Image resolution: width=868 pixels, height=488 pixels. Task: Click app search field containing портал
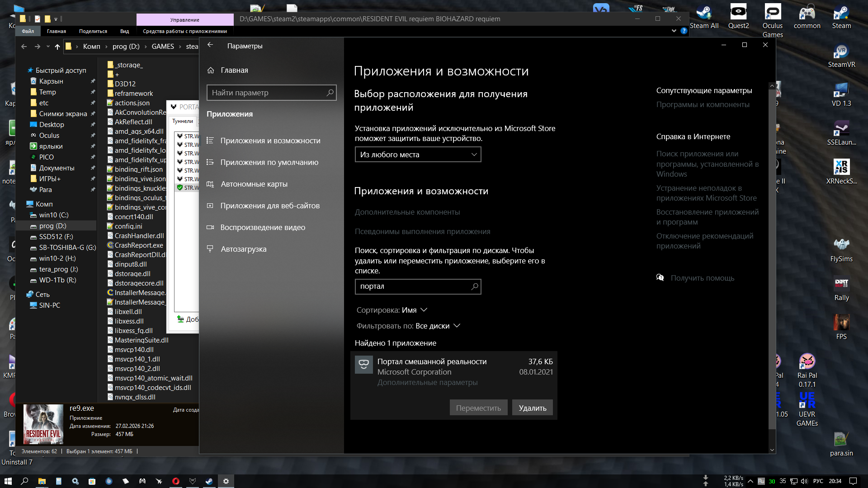(414, 286)
